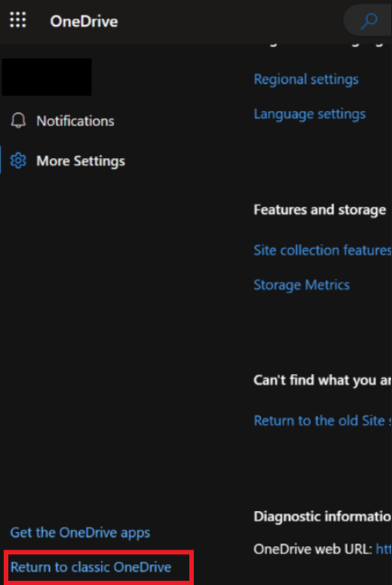Click the search magnifier icon
The height and width of the screenshot is (585, 392).
[x=369, y=21]
